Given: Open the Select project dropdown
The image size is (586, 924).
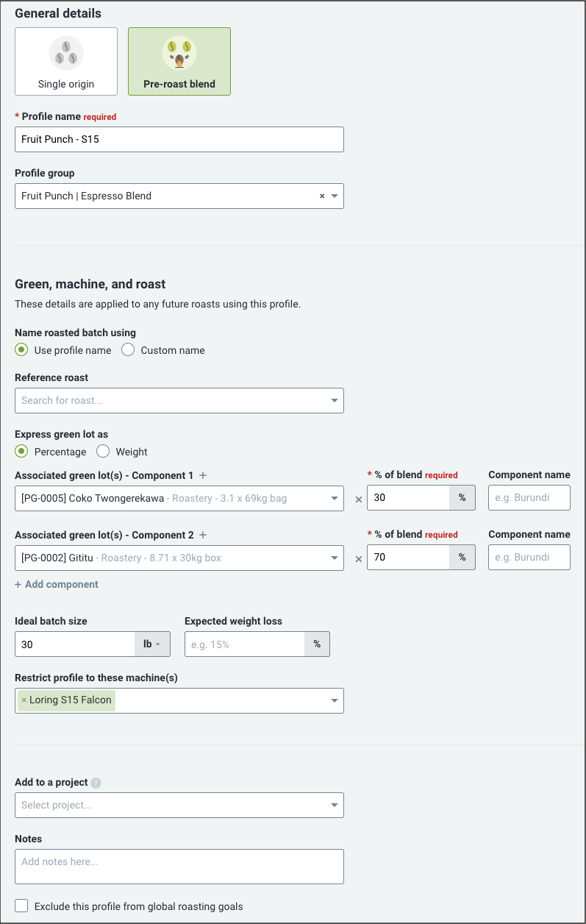Looking at the screenshot, I should (179, 805).
